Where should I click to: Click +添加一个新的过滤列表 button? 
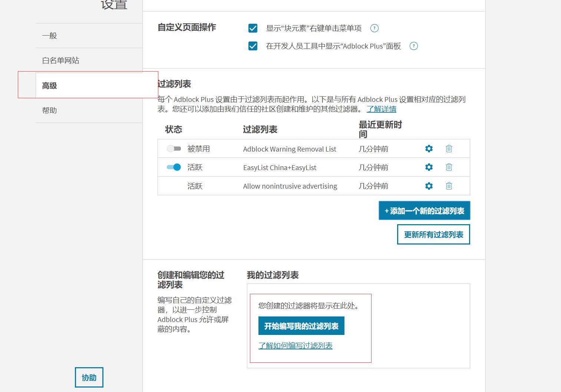425,211
